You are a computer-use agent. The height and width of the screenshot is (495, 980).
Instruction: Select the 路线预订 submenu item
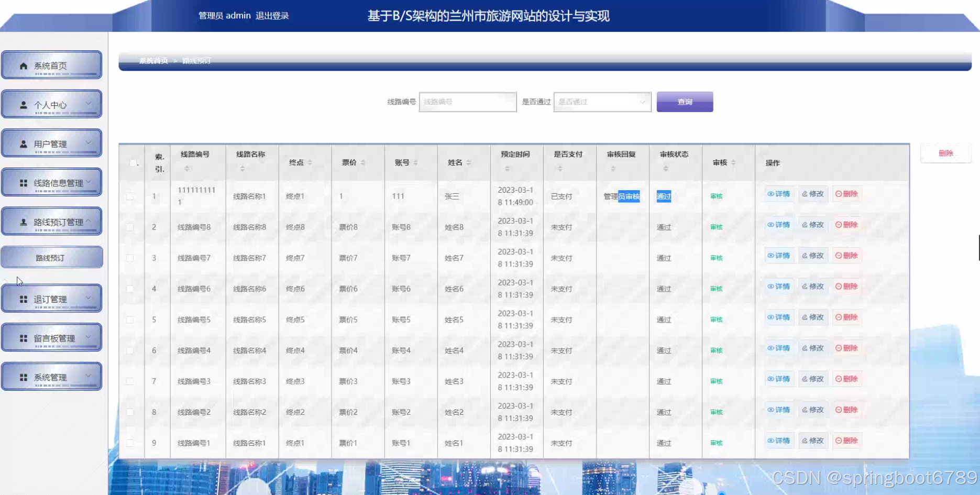[x=51, y=257]
